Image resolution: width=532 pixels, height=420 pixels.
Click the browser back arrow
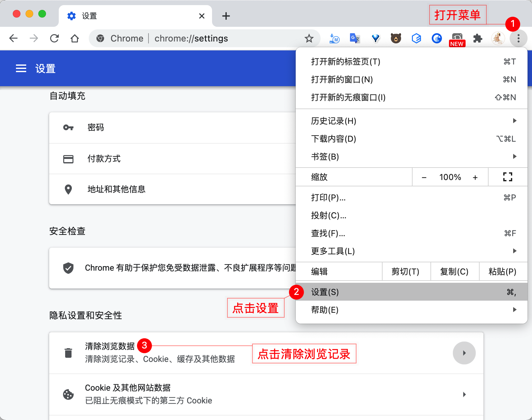coord(13,38)
